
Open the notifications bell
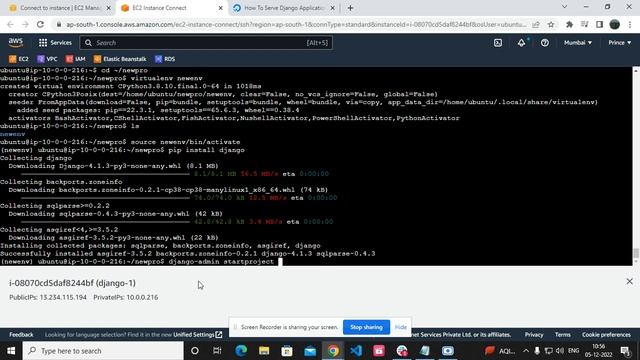click(521, 42)
